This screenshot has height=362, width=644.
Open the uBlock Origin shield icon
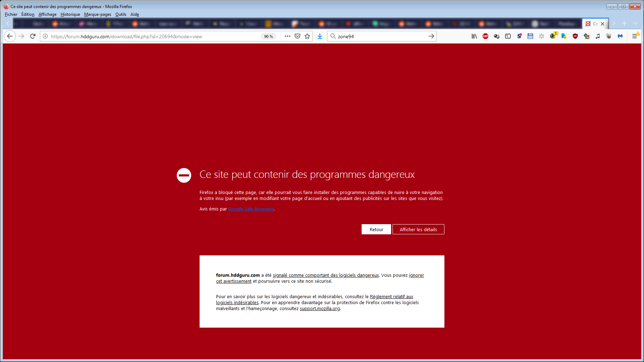point(575,36)
